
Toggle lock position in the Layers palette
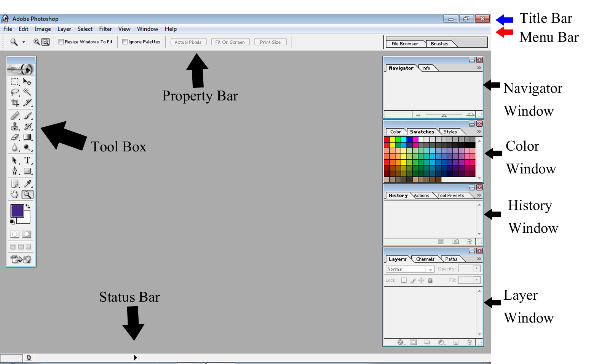coord(421,280)
